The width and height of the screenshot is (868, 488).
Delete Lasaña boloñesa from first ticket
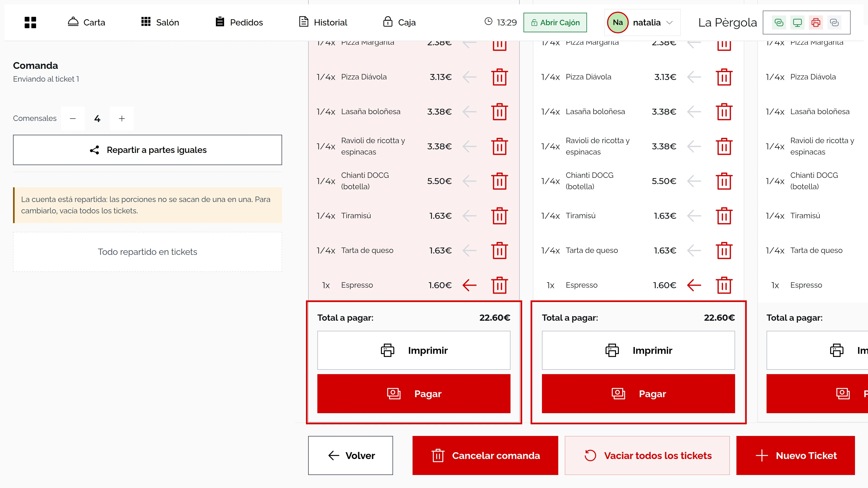(x=499, y=112)
